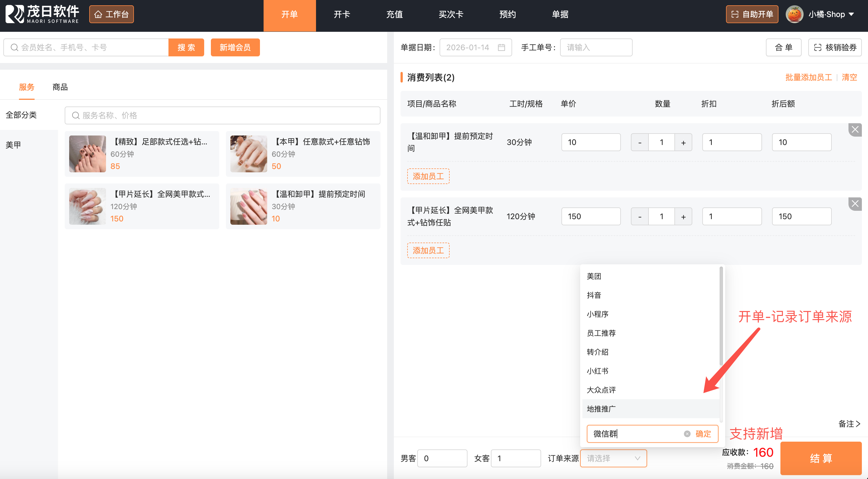Click the 核销验券 scan icon button
The width and height of the screenshot is (868, 479).
point(818,47)
